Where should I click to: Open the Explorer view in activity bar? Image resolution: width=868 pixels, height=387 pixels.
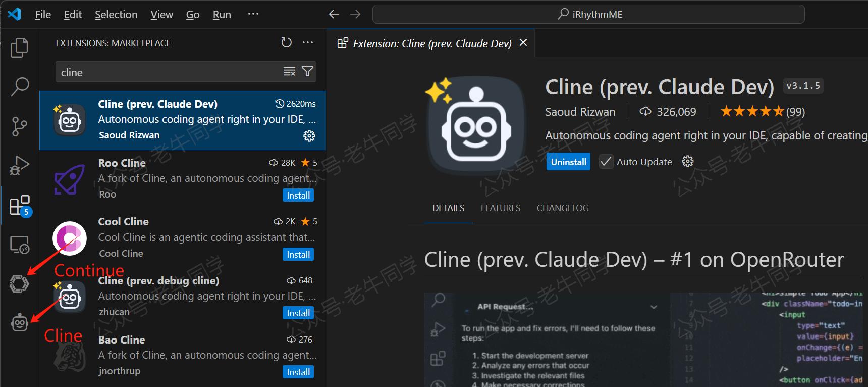coord(19,47)
